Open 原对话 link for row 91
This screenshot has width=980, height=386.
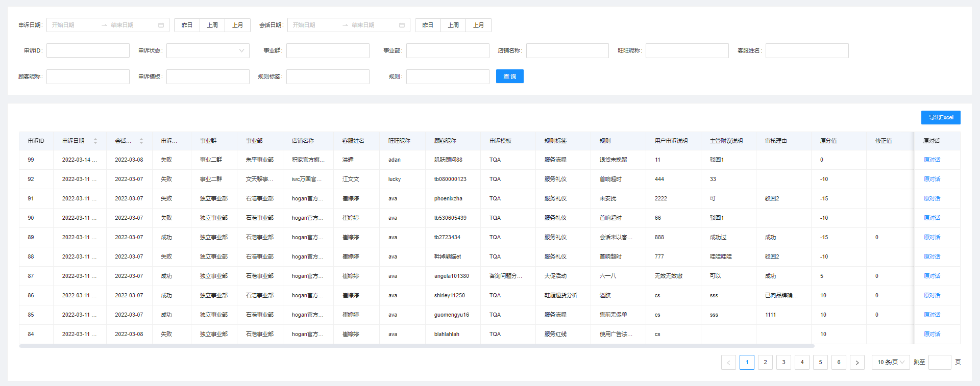coord(932,198)
